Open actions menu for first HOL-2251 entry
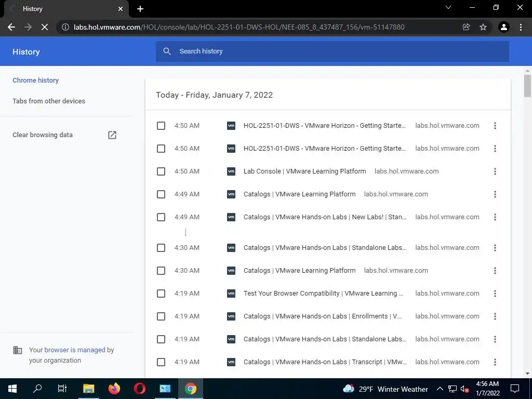Screen dimensions: 532x399 [495, 126]
